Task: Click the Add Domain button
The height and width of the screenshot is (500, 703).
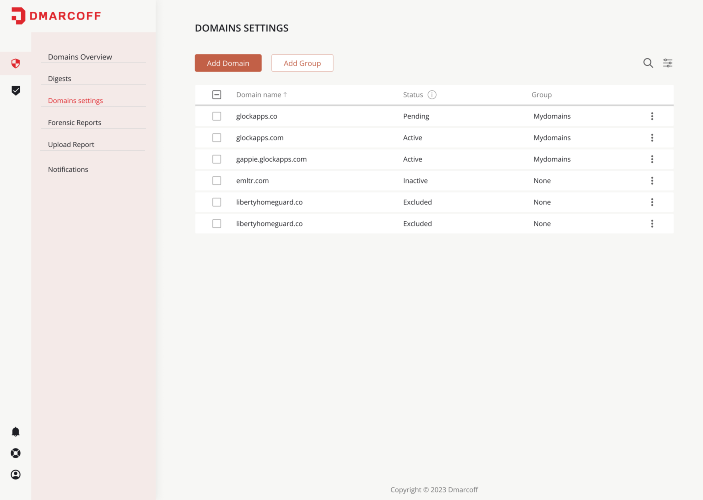Action: point(228,63)
